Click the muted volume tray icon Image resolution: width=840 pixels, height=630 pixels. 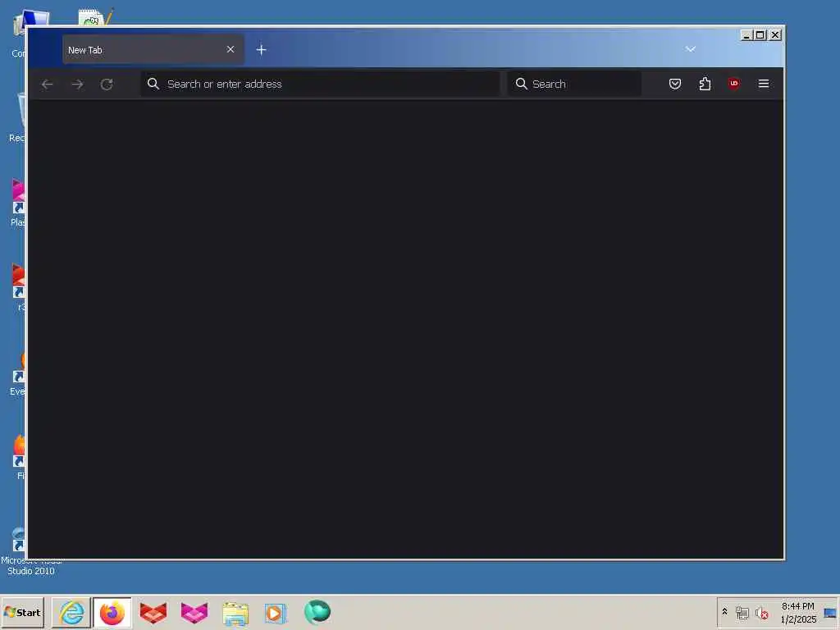coord(761,613)
